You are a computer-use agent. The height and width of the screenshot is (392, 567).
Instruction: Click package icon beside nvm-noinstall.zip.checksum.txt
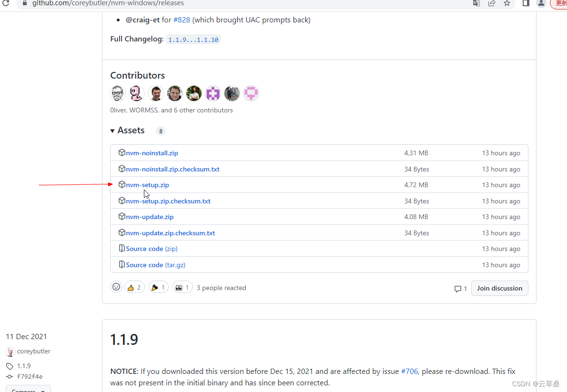click(122, 169)
